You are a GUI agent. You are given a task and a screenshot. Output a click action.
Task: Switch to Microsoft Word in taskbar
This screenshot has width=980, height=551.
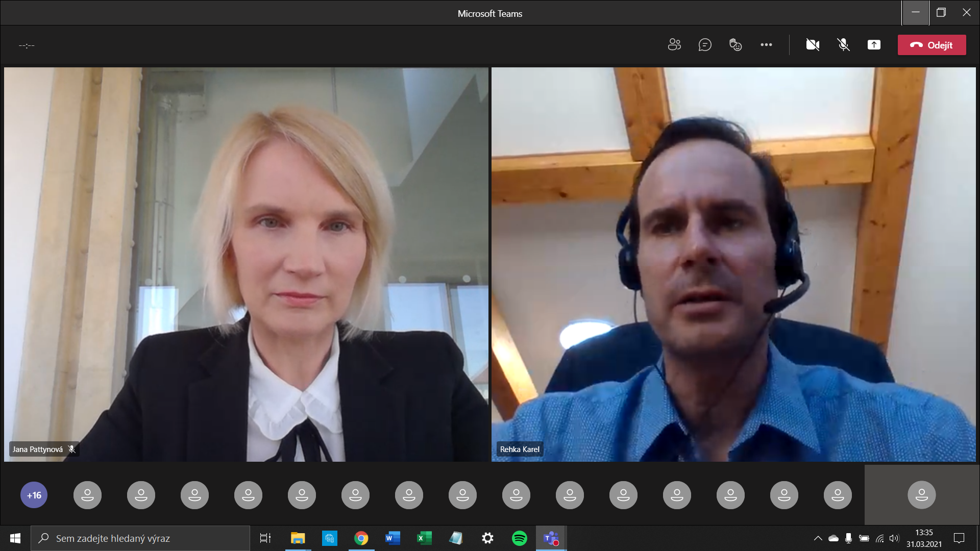point(393,538)
